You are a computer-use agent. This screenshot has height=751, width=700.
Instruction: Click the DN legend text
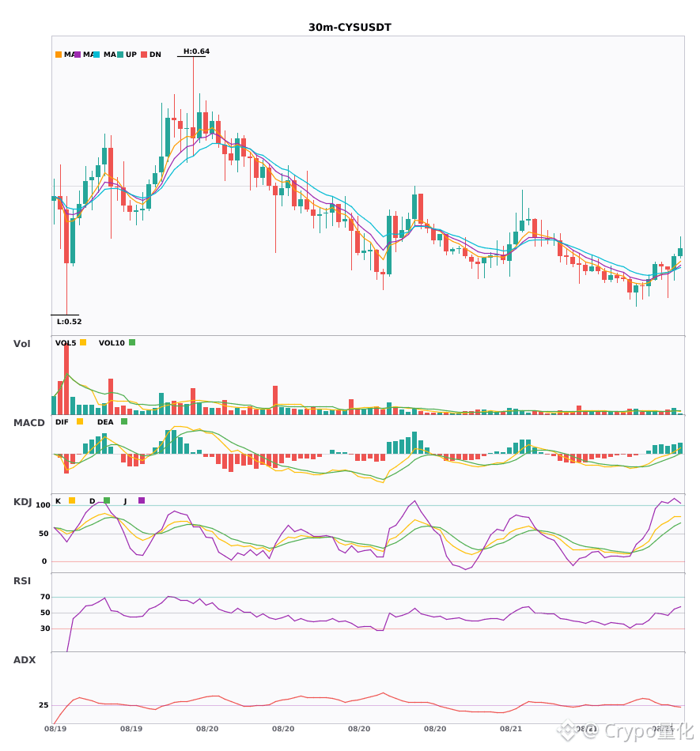pos(155,55)
